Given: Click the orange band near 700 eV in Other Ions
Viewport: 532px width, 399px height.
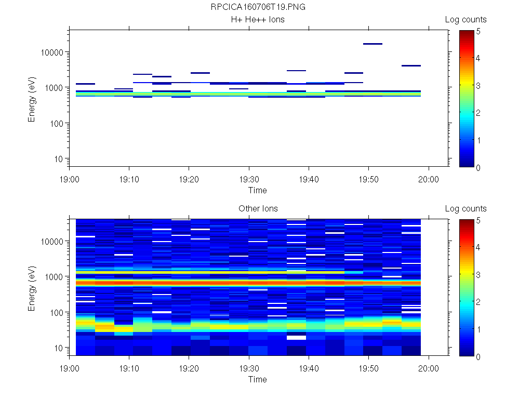Looking at the screenshot, I should pyautogui.click(x=248, y=283).
